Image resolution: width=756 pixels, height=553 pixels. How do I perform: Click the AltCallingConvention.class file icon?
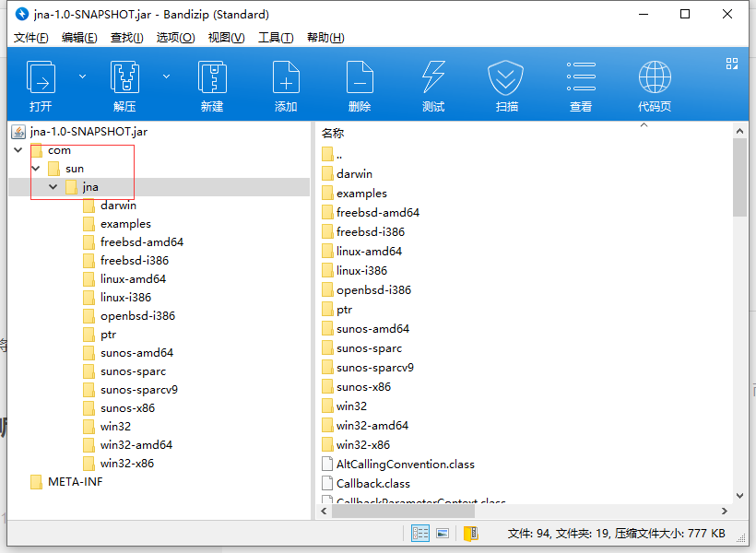327,464
